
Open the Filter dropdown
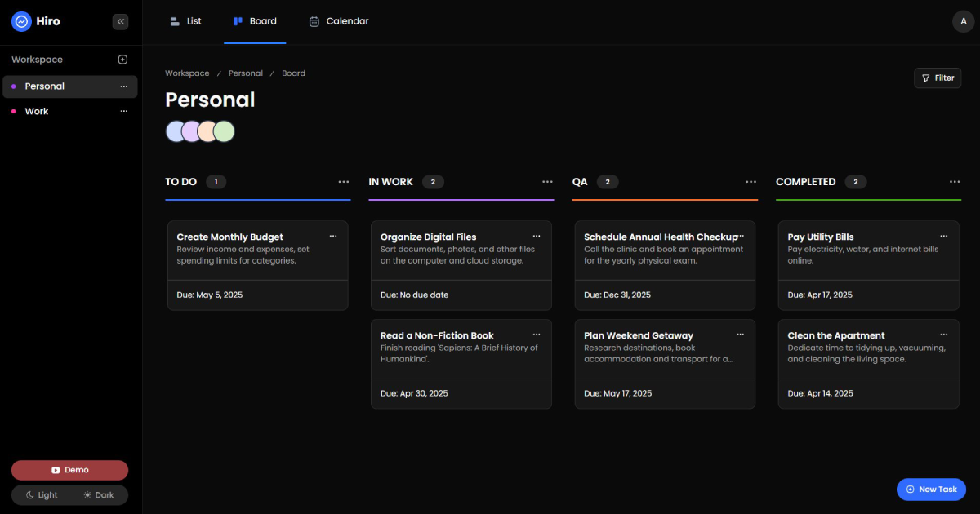pos(938,78)
